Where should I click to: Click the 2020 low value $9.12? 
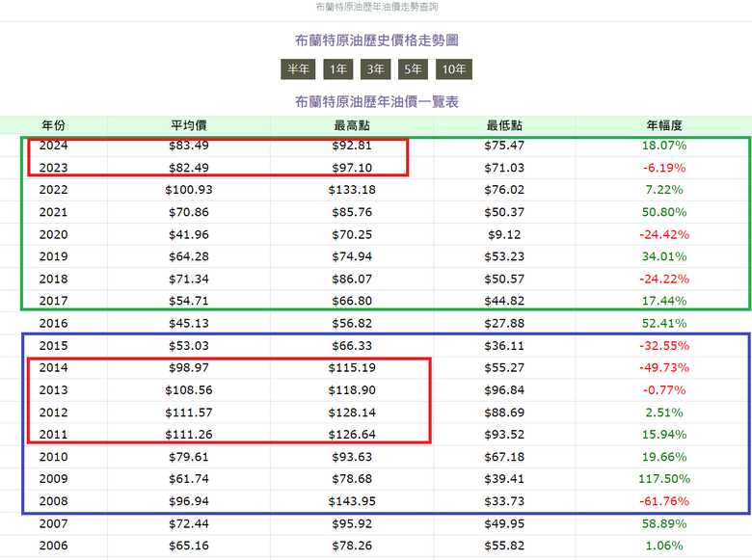504,234
